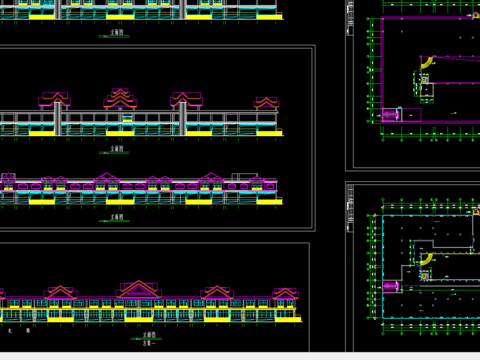The width and height of the screenshot is (480, 360).
Task: Select the 方案一 caption below bottom elevation
Action: [149, 343]
